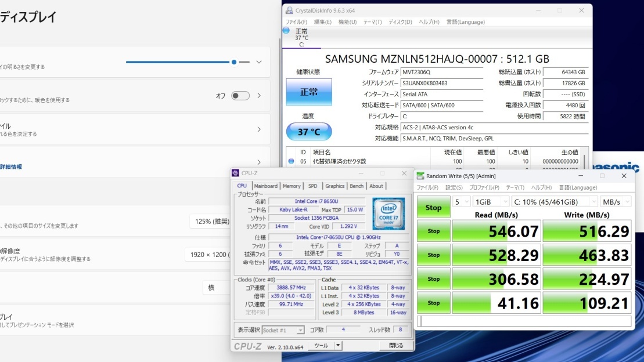Open 言語(Language) menu in CrystalDiskMark
Image resolution: width=644 pixels, height=362 pixels.
pyautogui.click(x=578, y=187)
